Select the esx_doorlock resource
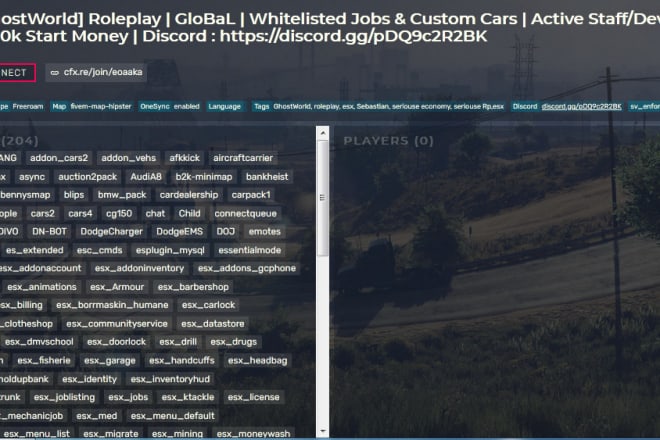Screen dimensions: 660x440 point(116,342)
